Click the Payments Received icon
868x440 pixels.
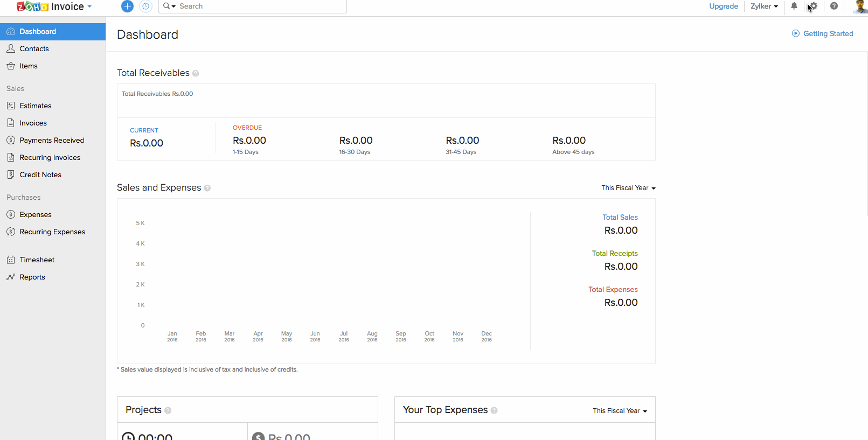[11, 140]
